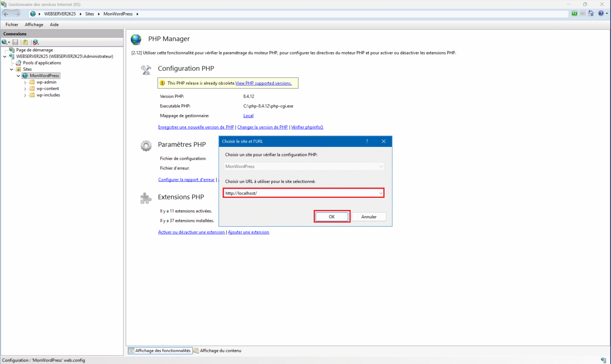The image size is (611, 364).
Task: Click the Annuler button
Action: click(369, 217)
